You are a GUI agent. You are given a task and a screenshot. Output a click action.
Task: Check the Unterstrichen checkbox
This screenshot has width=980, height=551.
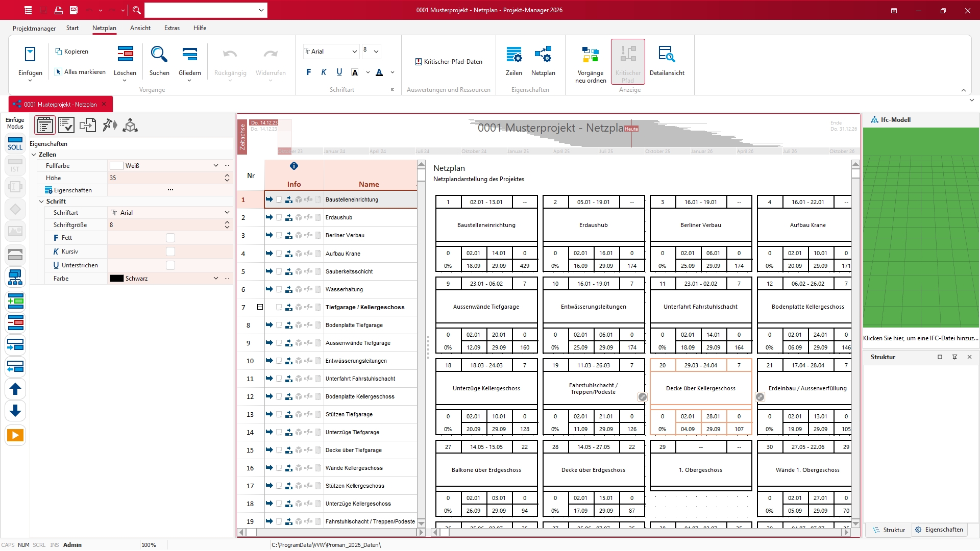(170, 265)
